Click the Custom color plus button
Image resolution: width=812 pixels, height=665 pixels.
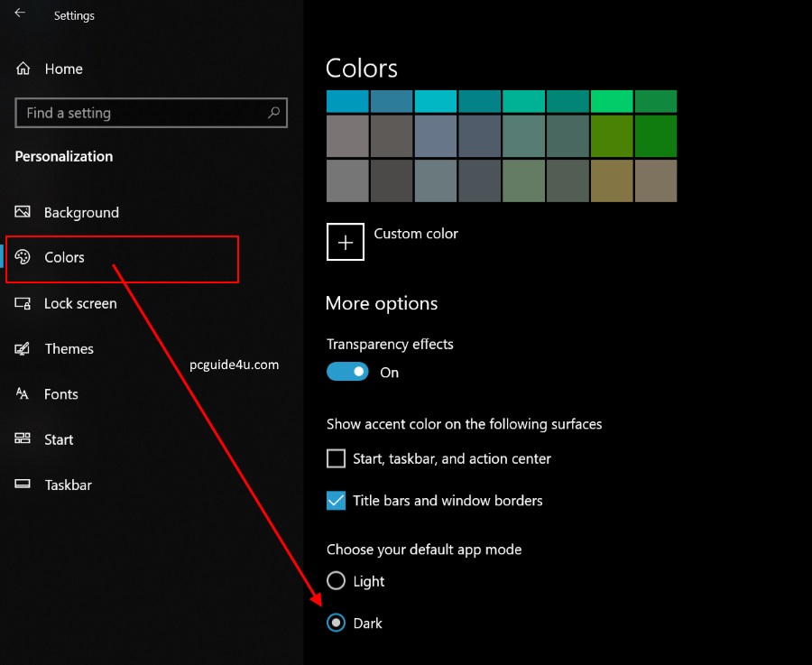pyautogui.click(x=345, y=243)
